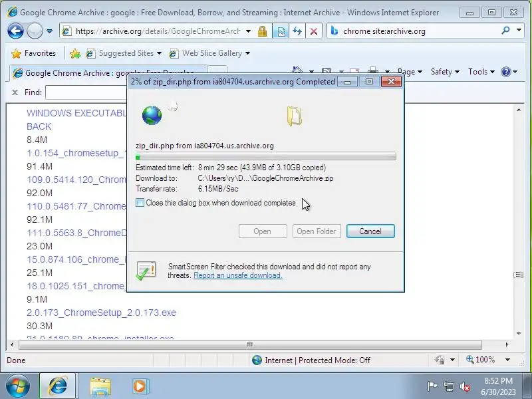This screenshot has width=532, height=399.
Task: Open 1.0.154_chromesetup download link
Action: tap(76, 153)
